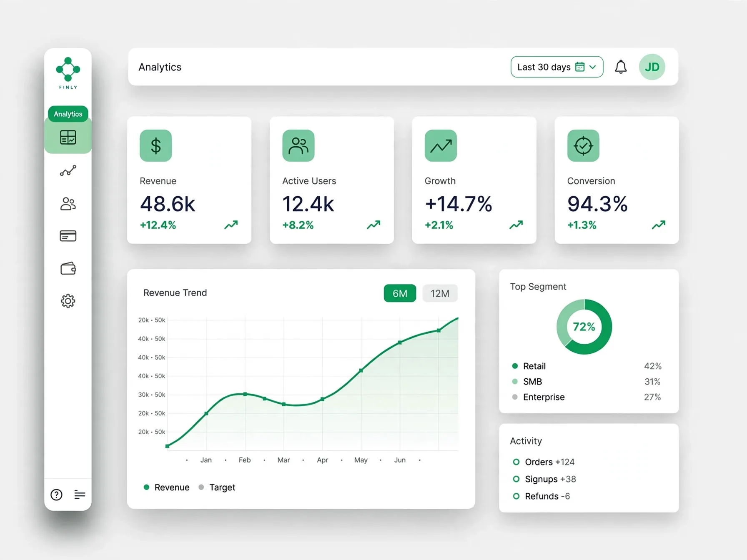Click the "12.4k" active users value
747x560 pixels.
pyautogui.click(x=308, y=204)
